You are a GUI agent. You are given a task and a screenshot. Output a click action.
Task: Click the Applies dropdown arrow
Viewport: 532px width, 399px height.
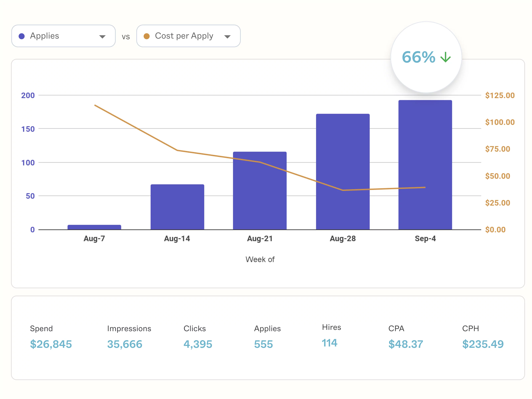pos(102,37)
